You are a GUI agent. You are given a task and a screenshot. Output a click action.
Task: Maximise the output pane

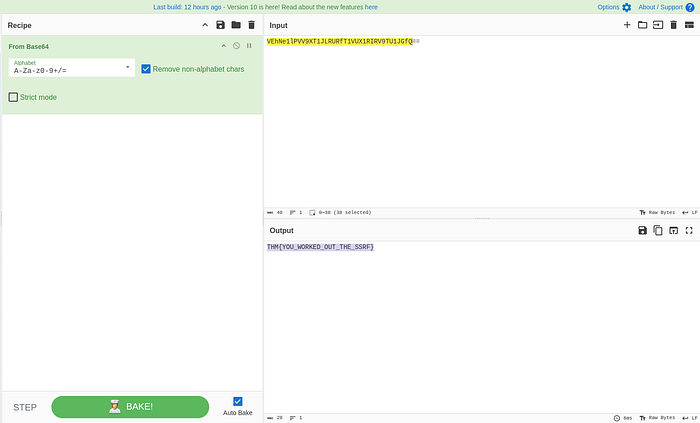pyautogui.click(x=689, y=231)
